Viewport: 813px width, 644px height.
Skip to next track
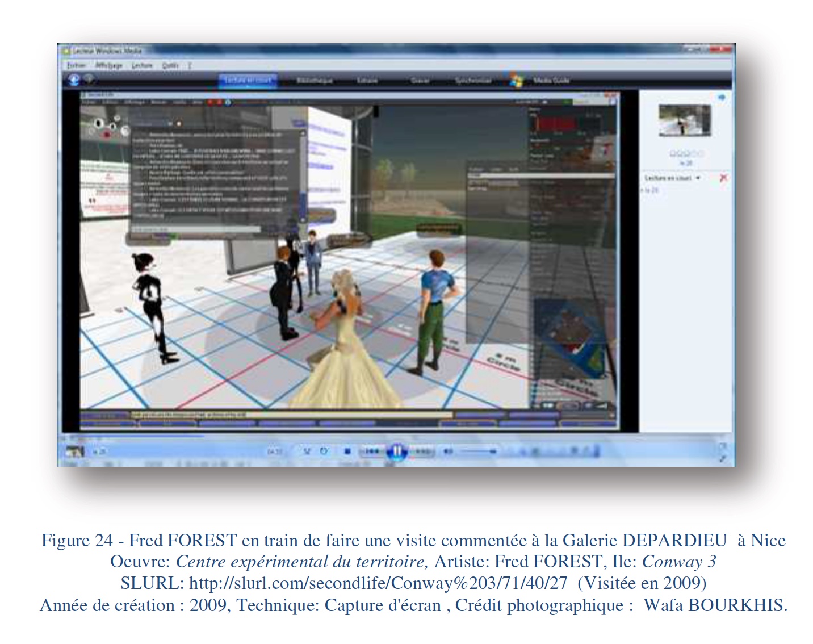tap(423, 451)
